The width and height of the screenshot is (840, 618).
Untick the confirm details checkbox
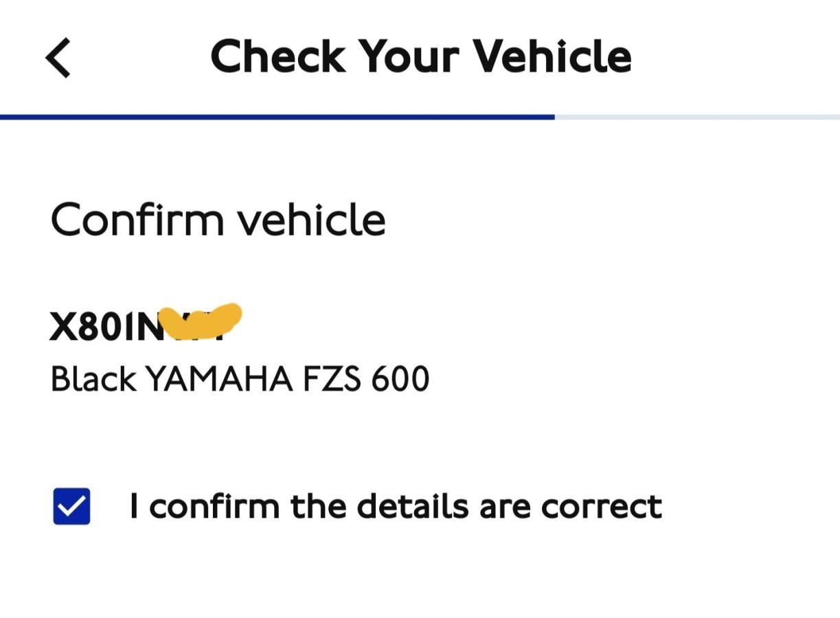(72, 506)
